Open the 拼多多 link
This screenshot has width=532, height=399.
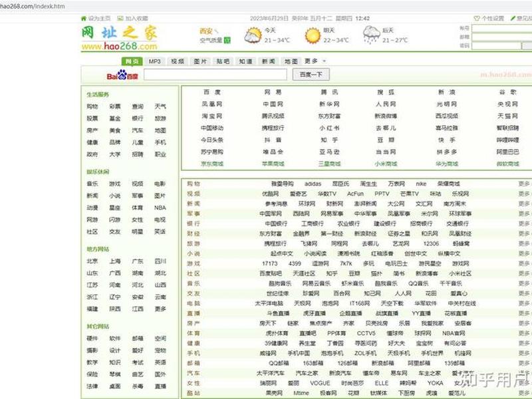[447, 152]
